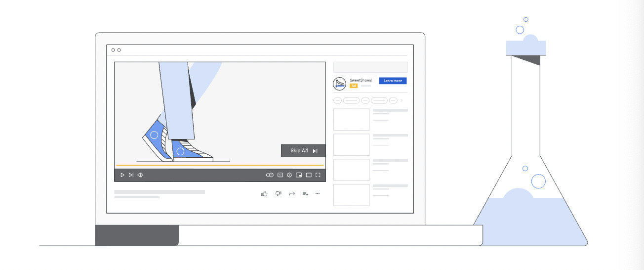The height and width of the screenshot is (270, 644).
Task: Toggle theater mode view
Action: click(x=309, y=175)
